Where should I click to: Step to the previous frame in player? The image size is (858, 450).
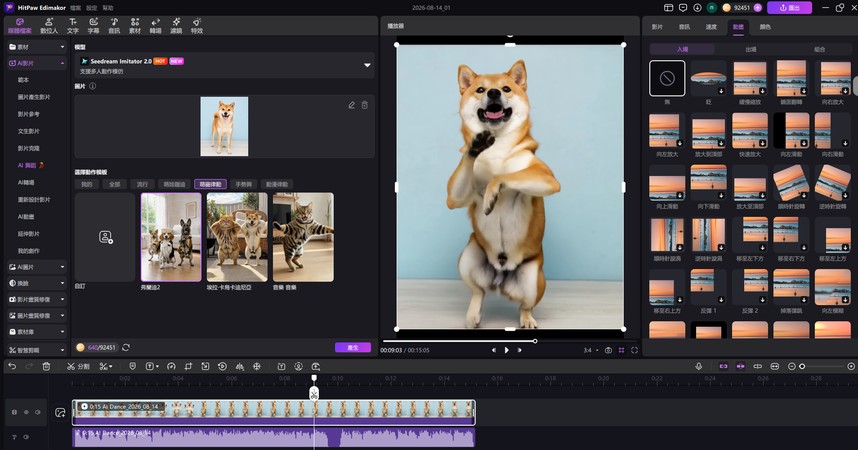(x=494, y=350)
